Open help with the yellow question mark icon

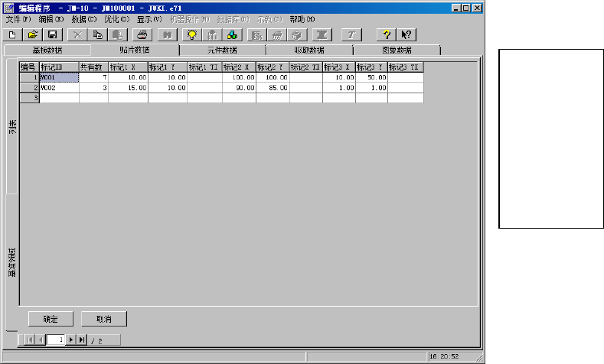(x=387, y=35)
